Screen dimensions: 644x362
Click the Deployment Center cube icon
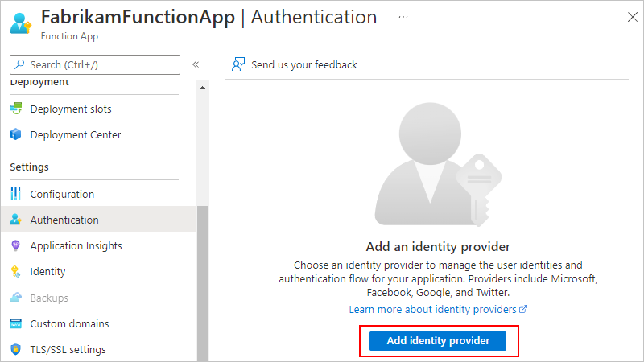tap(15, 135)
